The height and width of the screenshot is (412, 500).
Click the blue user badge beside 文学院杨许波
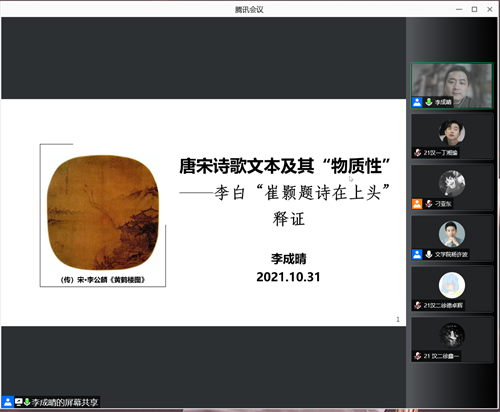417,254
